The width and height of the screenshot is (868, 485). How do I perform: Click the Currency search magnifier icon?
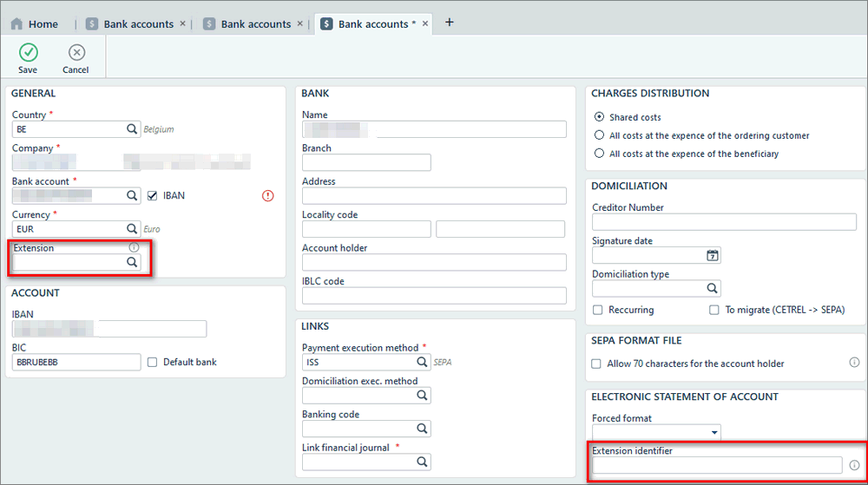pos(133,229)
